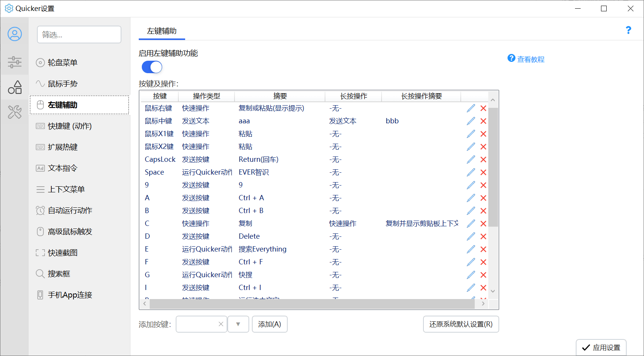
Task: Click the table's vertical scrollbar thumb
Action: tap(493, 167)
